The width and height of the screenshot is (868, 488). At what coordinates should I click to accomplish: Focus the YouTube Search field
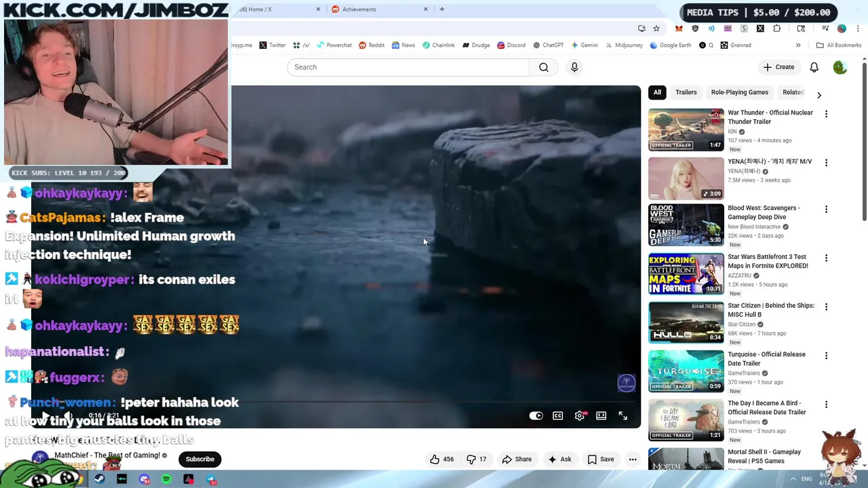pos(408,67)
